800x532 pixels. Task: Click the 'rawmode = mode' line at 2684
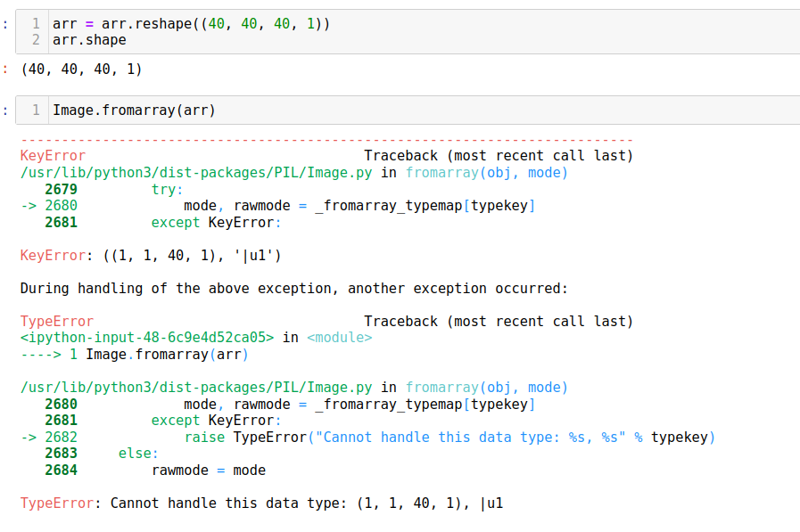[x=208, y=471]
